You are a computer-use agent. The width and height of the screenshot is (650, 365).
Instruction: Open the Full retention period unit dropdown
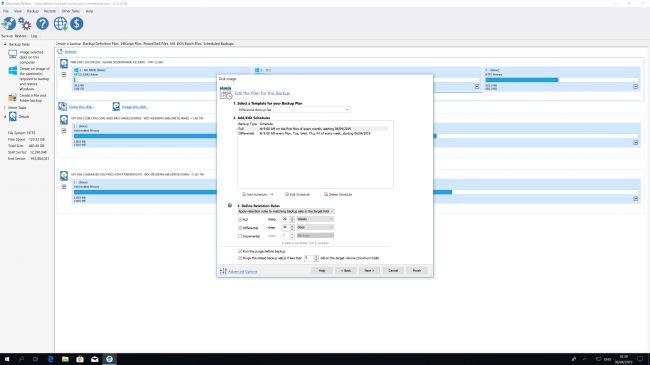click(x=315, y=219)
